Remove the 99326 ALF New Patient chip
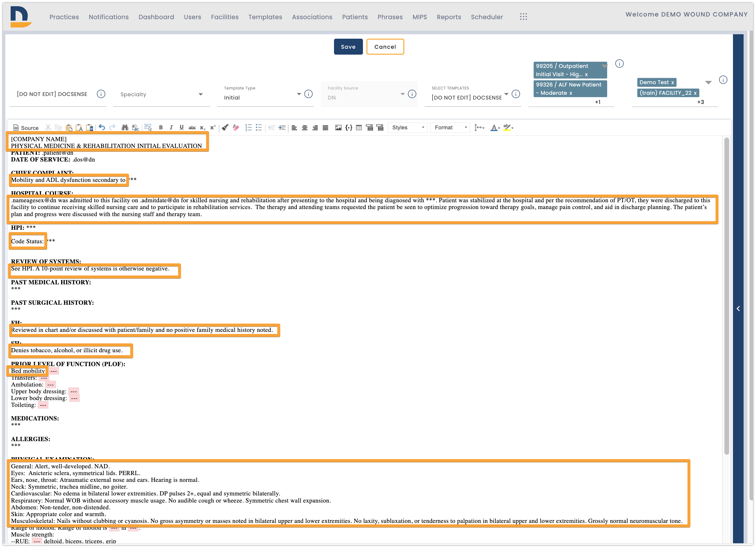This screenshot has width=756, height=548. (571, 93)
